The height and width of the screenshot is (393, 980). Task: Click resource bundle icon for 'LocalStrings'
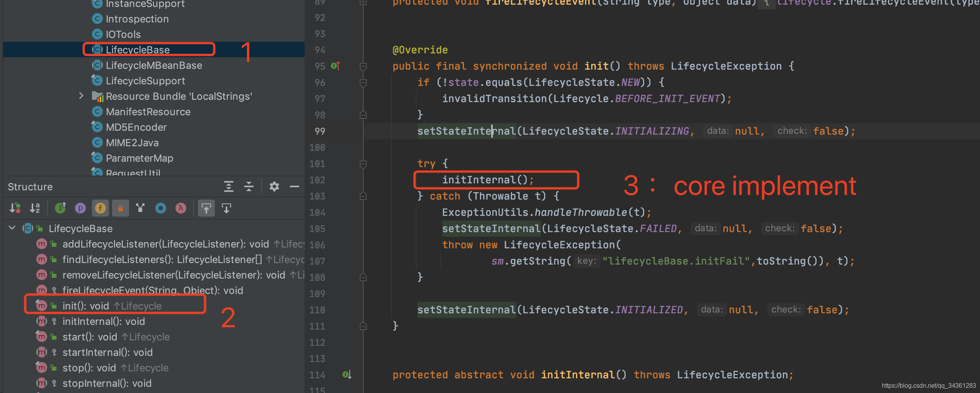pos(97,96)
